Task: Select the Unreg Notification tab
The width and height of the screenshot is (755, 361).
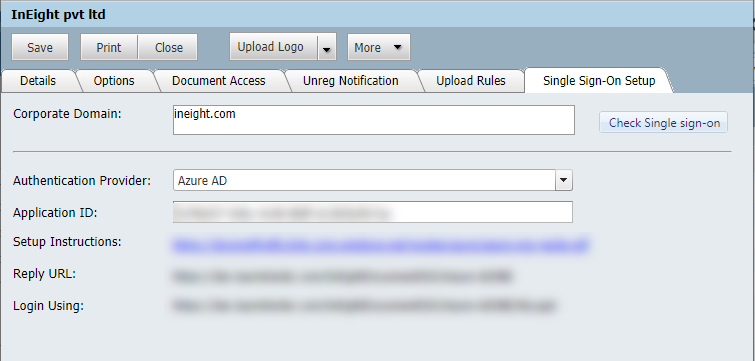Action: [351, 81]
